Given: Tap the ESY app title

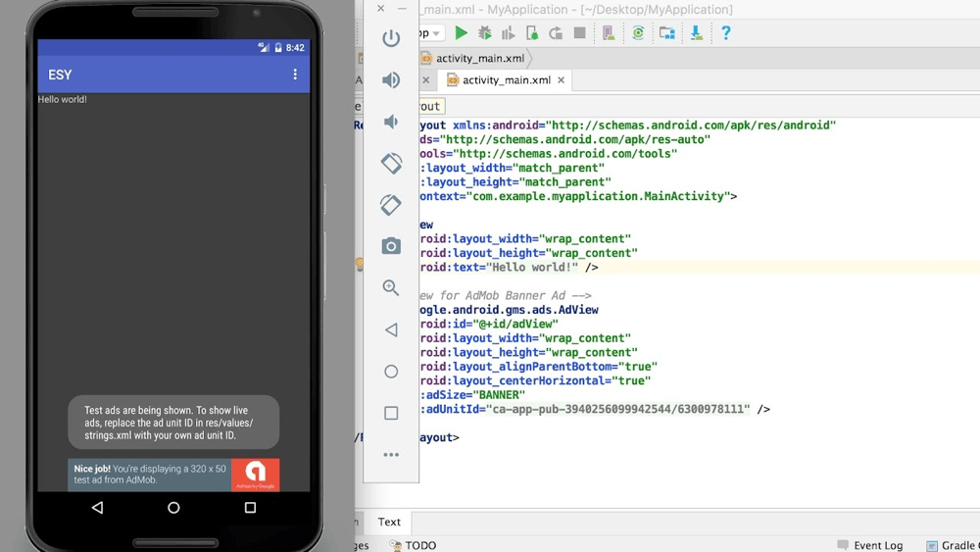Looking at the screenshot, I should pos(60,75).
